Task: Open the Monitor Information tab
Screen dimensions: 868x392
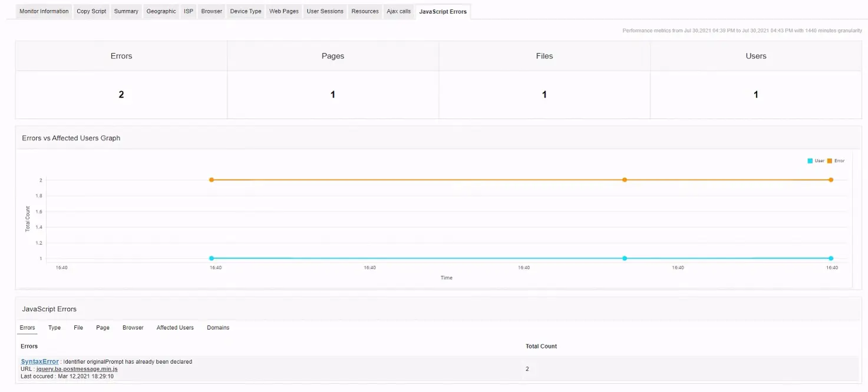Action: pos(43,11)
